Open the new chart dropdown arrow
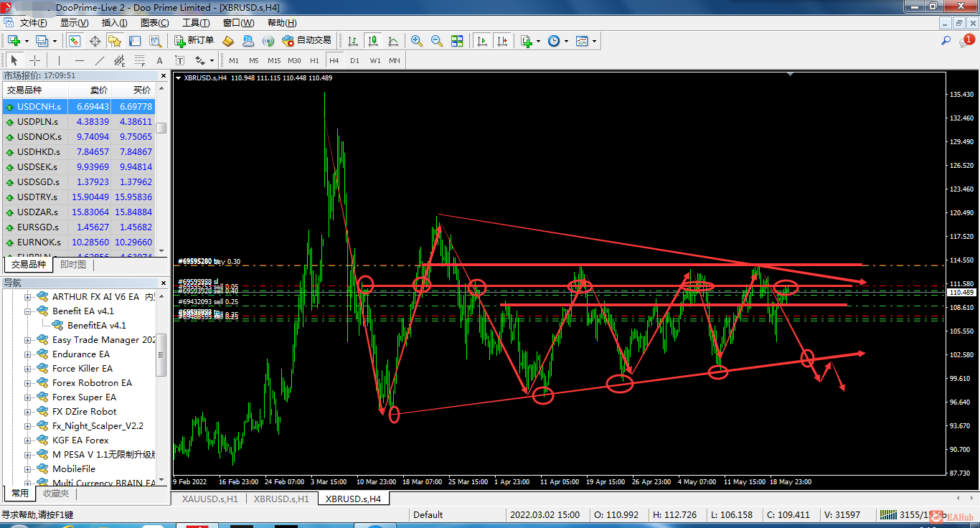The height and width of the screenshot is (528, 980). click(x=27, y=41)
